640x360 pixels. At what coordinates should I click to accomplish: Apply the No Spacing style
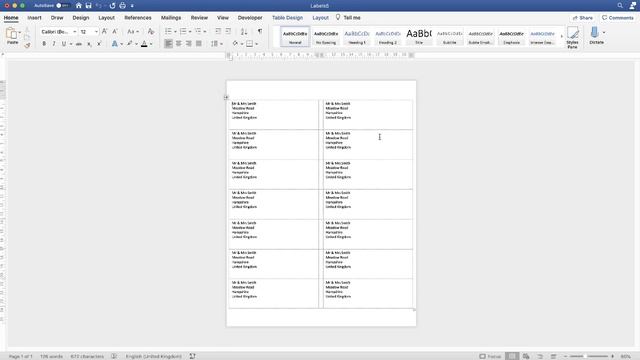(326, 36)
